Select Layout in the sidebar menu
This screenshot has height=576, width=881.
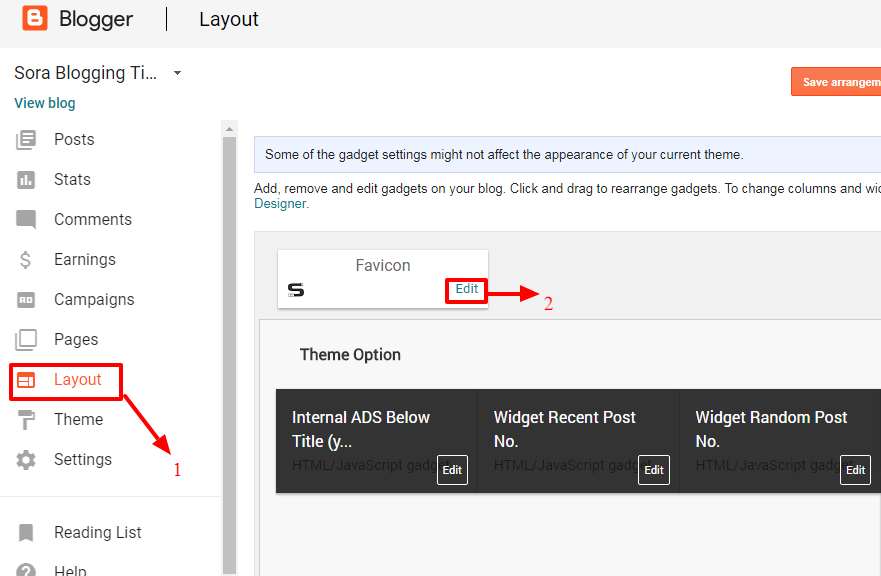click(66, 382)
